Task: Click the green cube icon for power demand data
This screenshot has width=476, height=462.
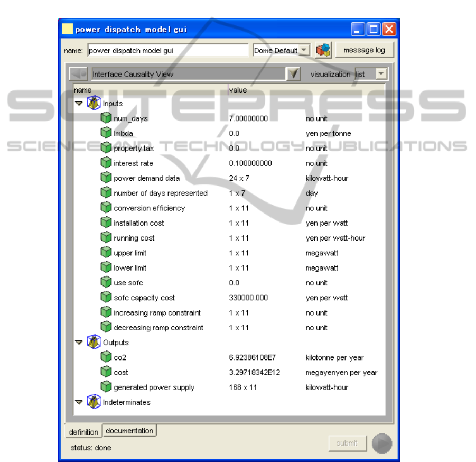Action: point(106,178)
